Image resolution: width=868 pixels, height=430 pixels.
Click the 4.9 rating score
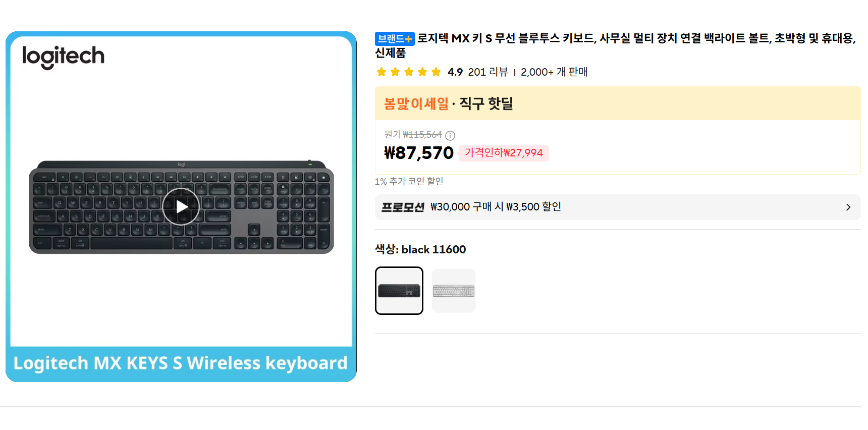(455, 72)
